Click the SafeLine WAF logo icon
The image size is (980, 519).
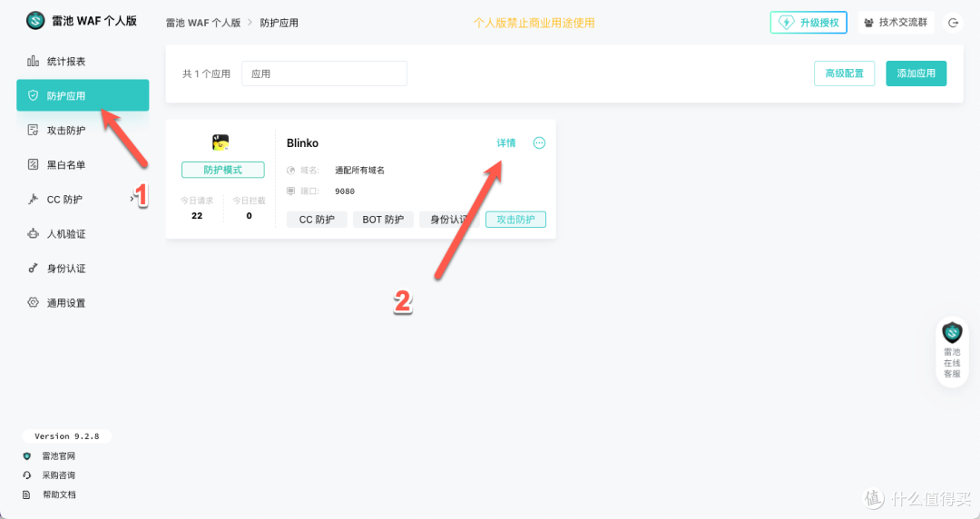tap(35, 21)
